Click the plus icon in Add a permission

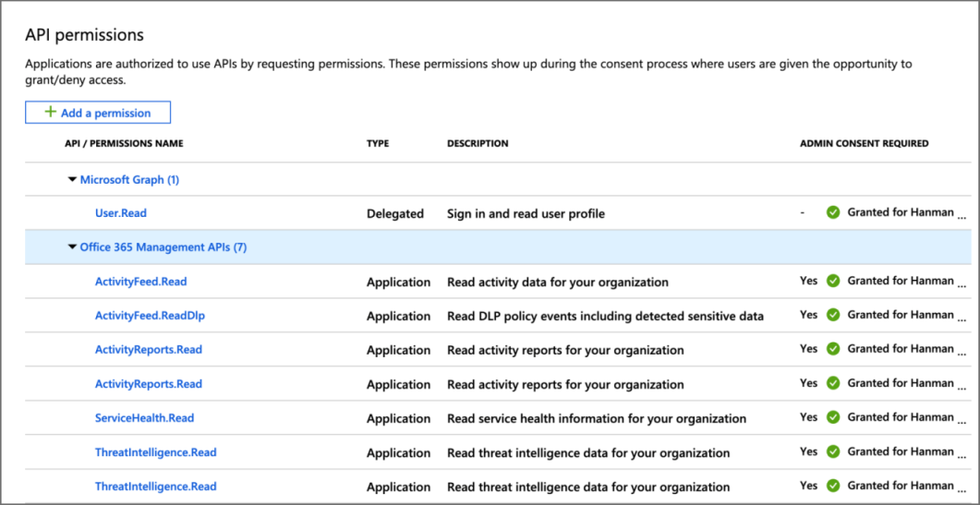[x=51, y=113]
